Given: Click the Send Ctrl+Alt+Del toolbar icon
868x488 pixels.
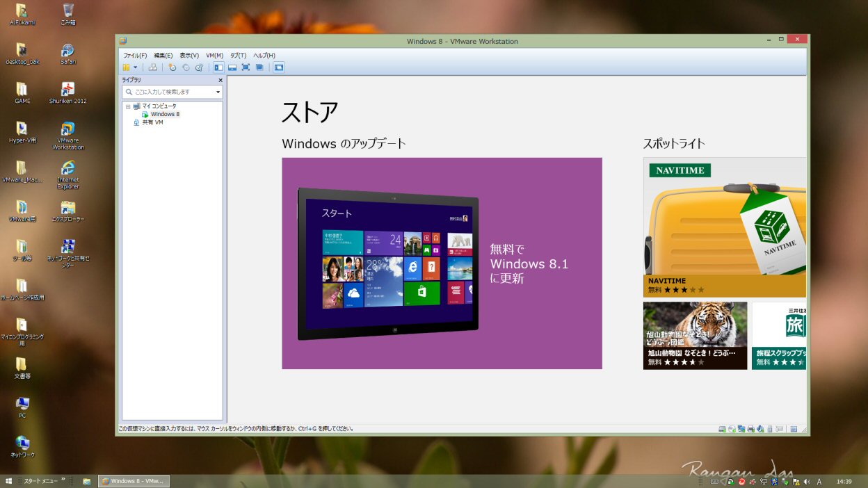Looking at the screenshot, I should point(152,67).
